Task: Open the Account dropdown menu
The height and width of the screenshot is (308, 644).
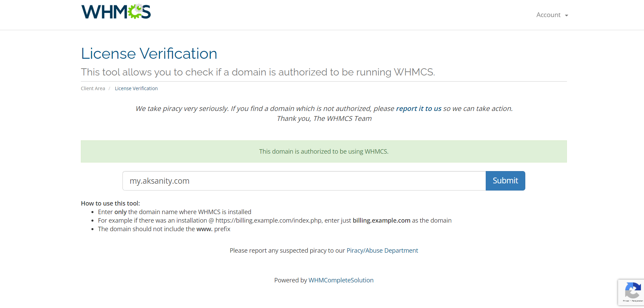Action: (552, 15)
